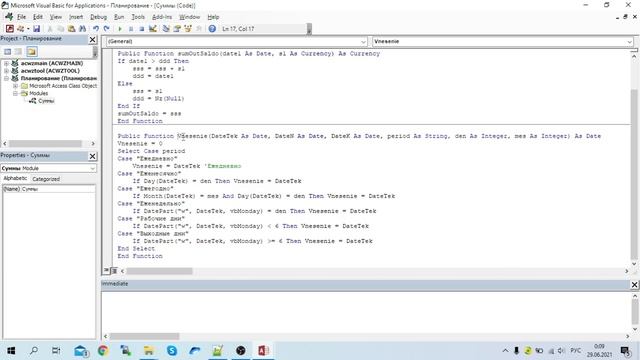The height and width of the screenshot is (360, 640).
Task: Toggle Folders view in Project panel
Action: click(32, 51)
